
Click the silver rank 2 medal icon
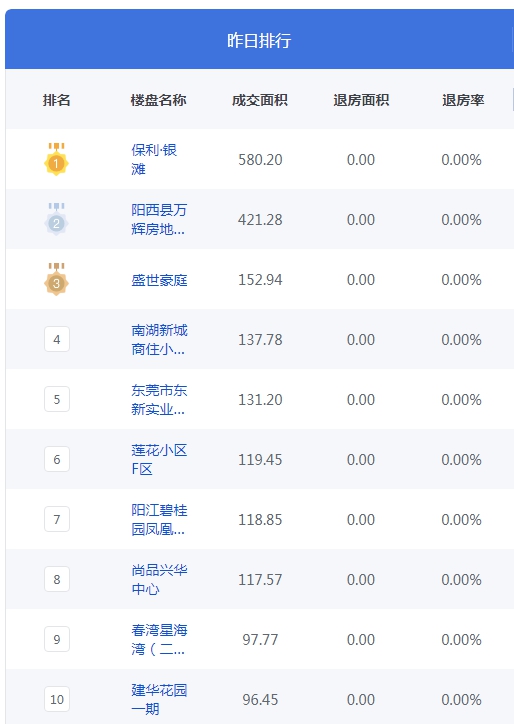(x=56, y=219)
